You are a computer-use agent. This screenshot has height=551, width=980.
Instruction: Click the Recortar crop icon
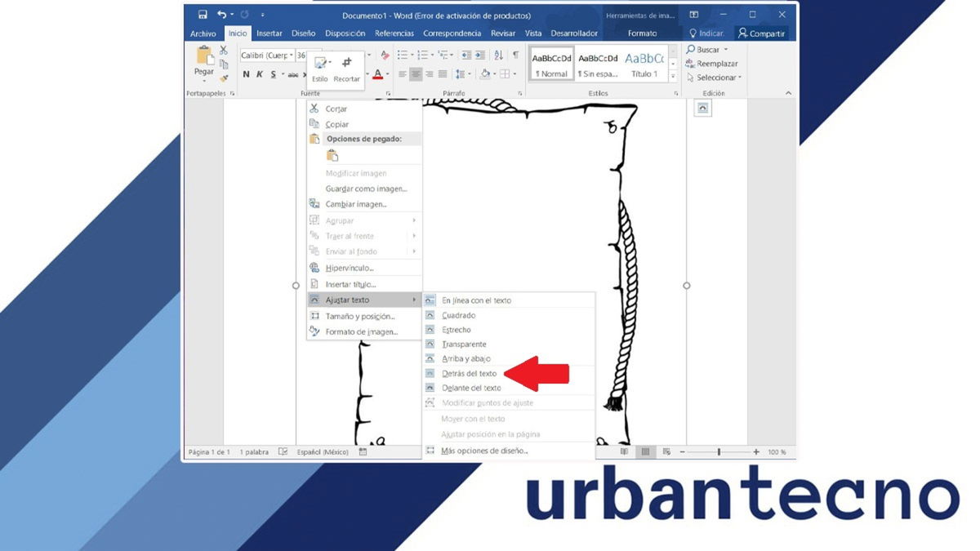click(348, 61)
